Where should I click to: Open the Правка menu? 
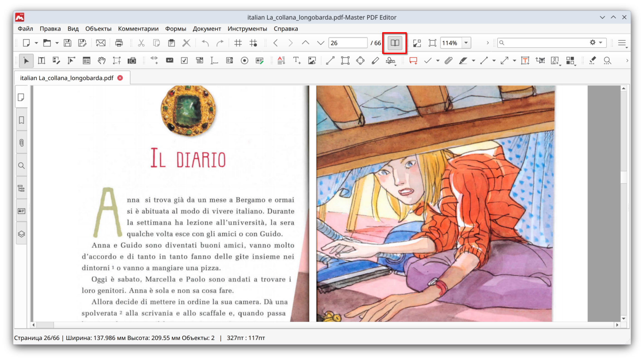click(50, 29)
